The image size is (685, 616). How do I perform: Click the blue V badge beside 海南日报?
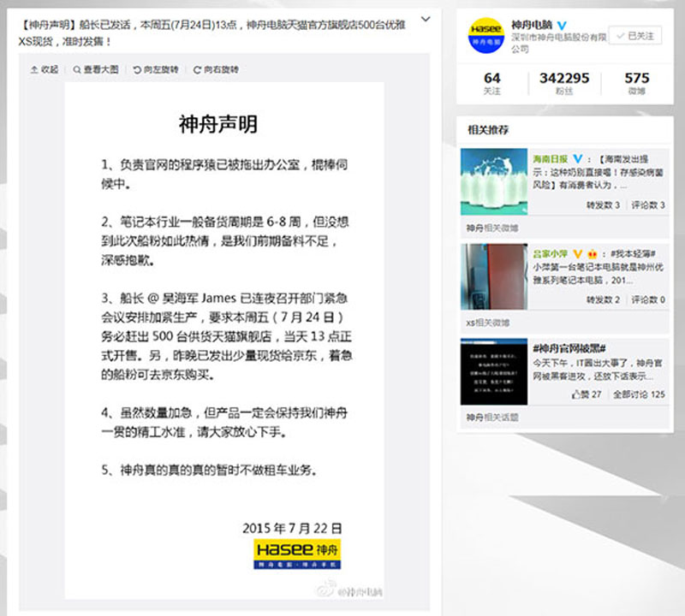[577, 159]
